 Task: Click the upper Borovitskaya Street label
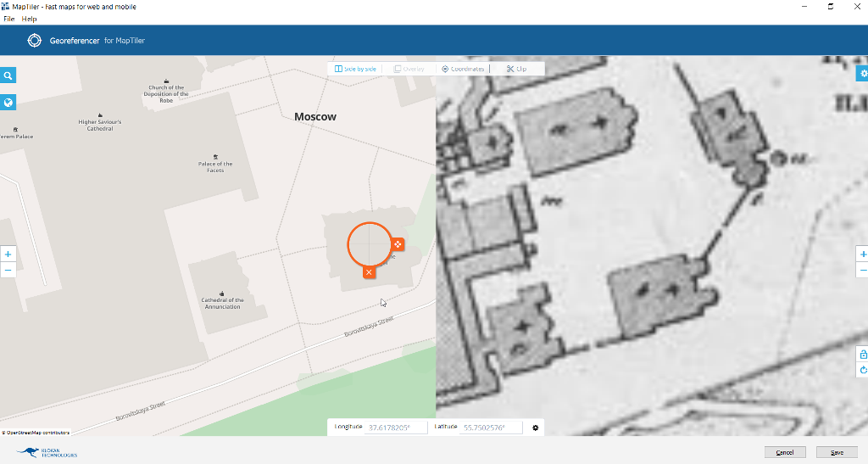tap(369, 327)
